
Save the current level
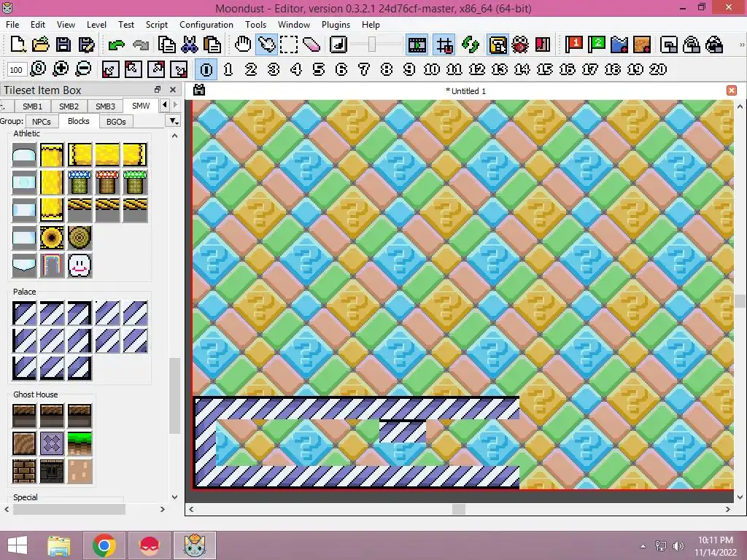click(63, 44)
